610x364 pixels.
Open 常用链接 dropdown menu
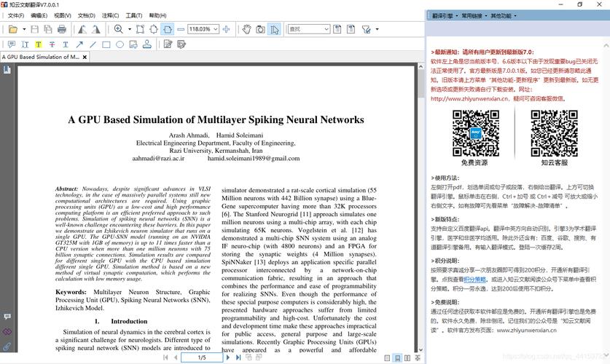point(474,16)
